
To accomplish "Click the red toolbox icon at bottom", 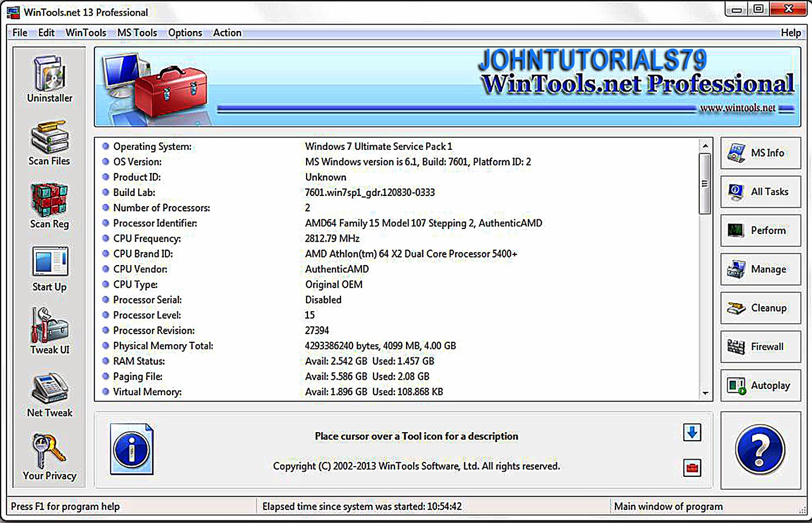I will tap(692, 467).
